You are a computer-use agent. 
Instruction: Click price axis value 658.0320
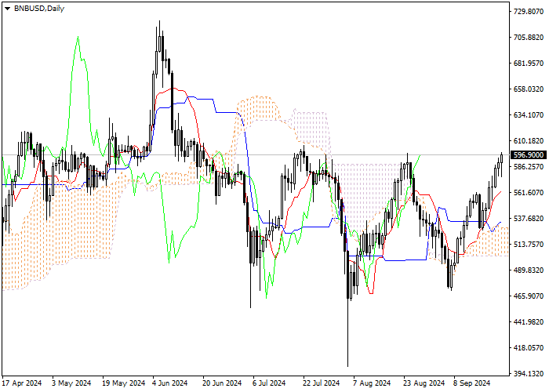coord(529,89)
